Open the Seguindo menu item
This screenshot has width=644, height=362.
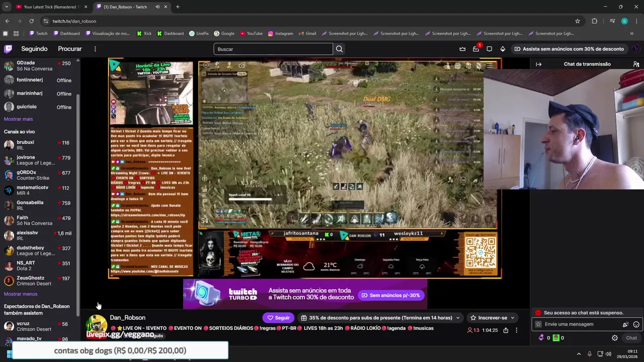click(x=34, y=49)
